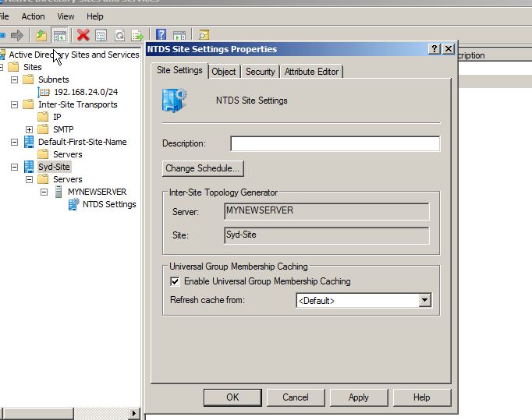Click the Server field showing MYNEWSERVER
Viewport: 532px width, 420px height.
point(327,211)
